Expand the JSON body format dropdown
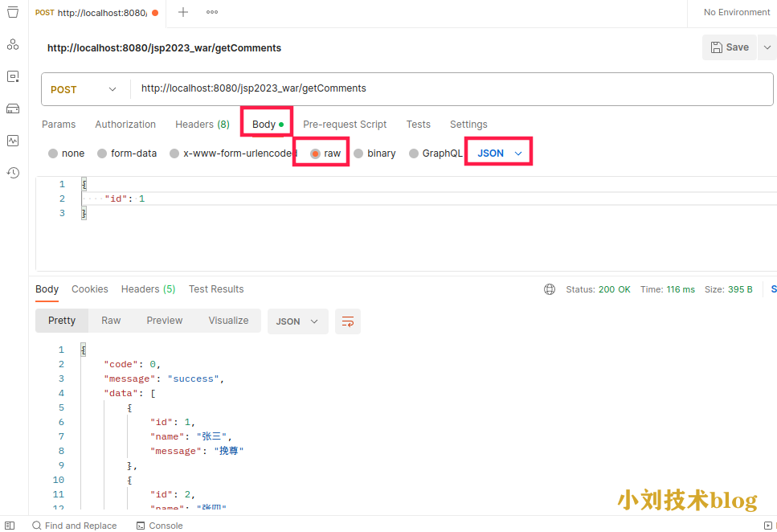 click(x=500, y=153)
